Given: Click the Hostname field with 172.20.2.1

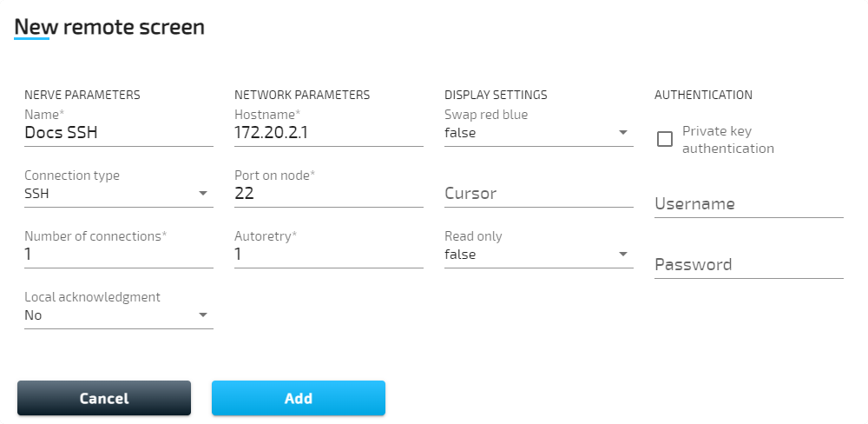Looking at the screenshot, I should click(x=328, y=133).
